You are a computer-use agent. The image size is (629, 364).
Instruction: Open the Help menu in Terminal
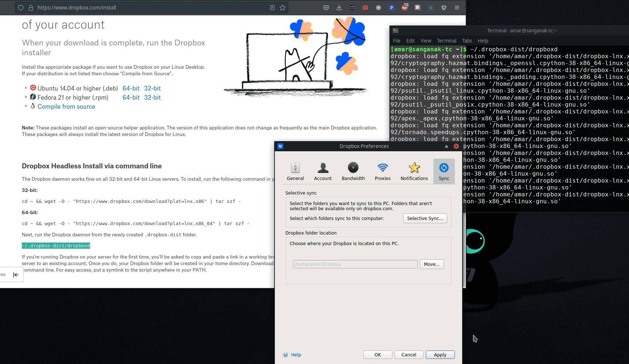pyautogui.click(x=483, y=41)
